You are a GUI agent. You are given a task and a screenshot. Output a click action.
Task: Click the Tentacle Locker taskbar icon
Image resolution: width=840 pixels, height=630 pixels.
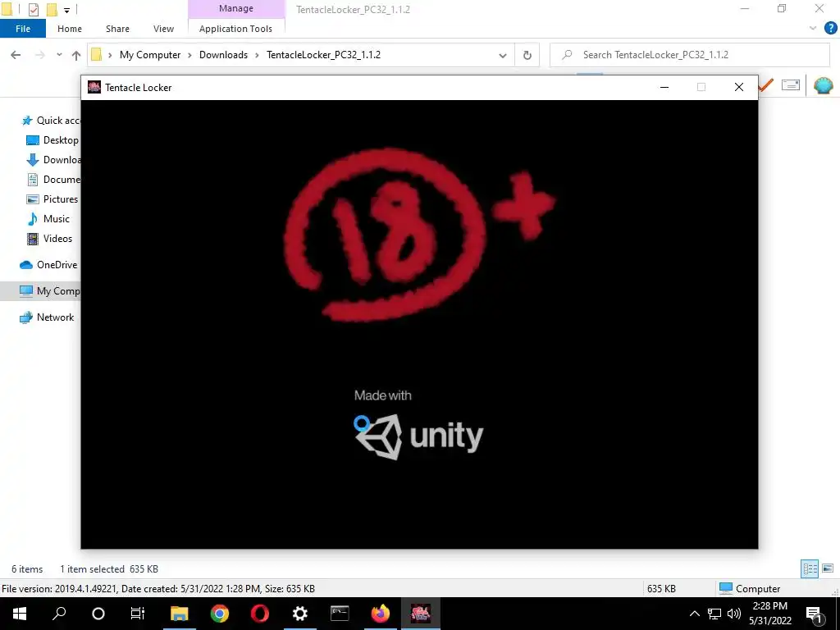(x=421, y=614)
